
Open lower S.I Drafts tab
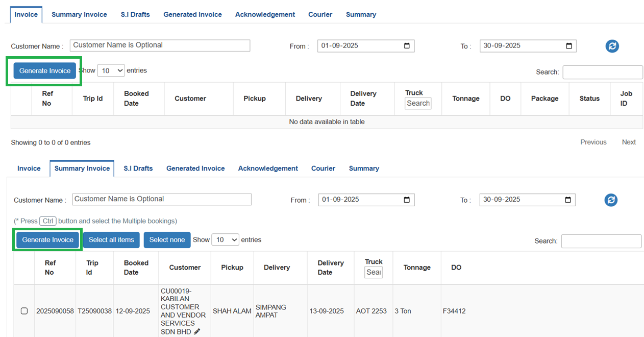pyautogui.click(x=138, y=168)
